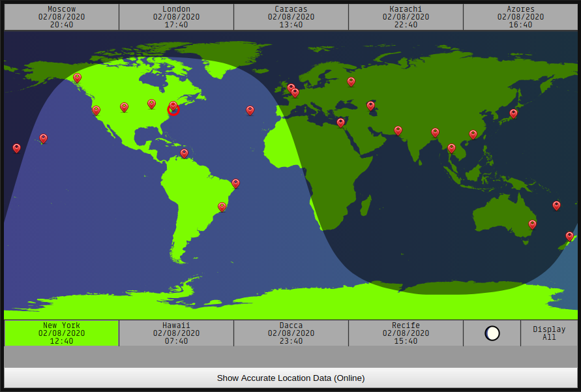Screen dimensions: 581x392
Task: Open the Caracas time panel
Action: click(x=291, y=17)
